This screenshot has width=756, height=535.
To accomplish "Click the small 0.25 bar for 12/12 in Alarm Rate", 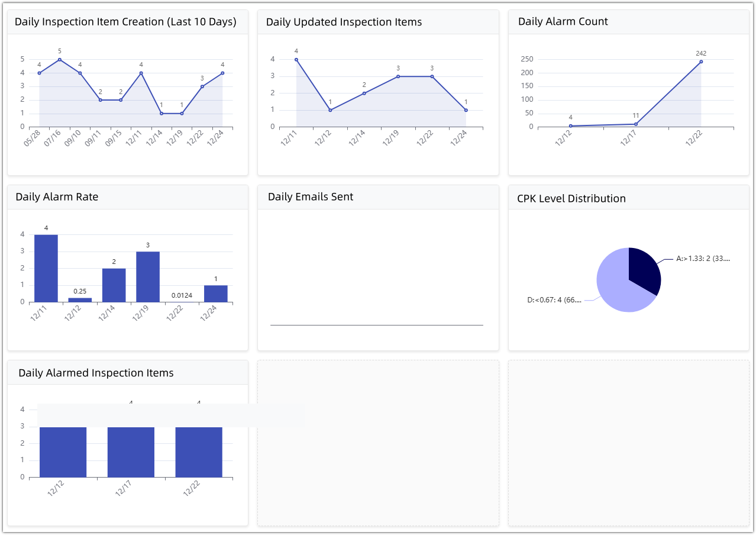I will coord(80,300).
